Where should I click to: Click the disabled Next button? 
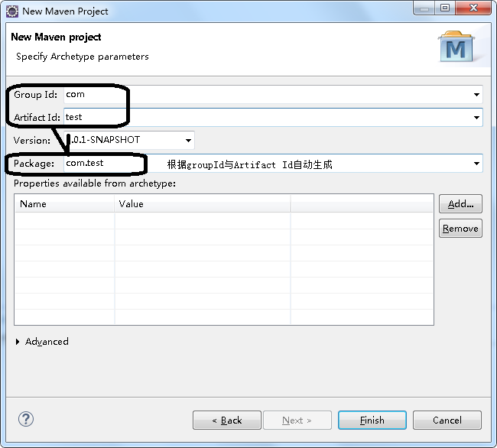(297, 420)
